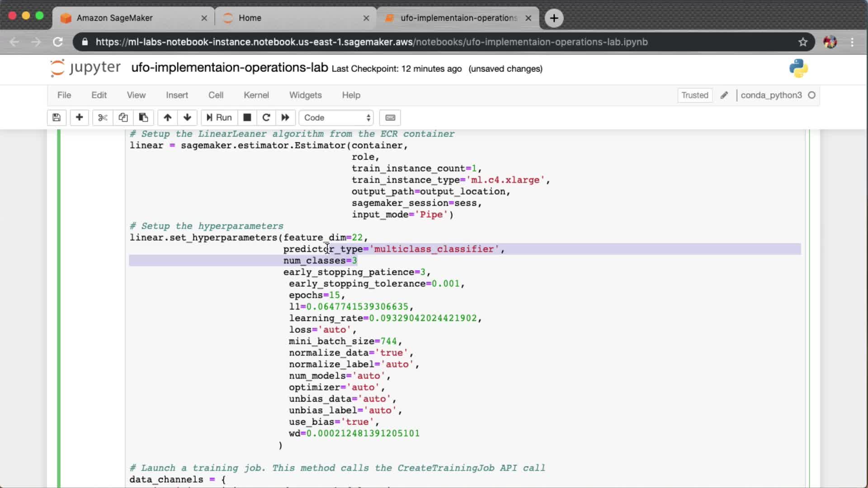Open the Cell menu
The height and width of the screenshot is (488, 868).
click(x=216, y=95)
